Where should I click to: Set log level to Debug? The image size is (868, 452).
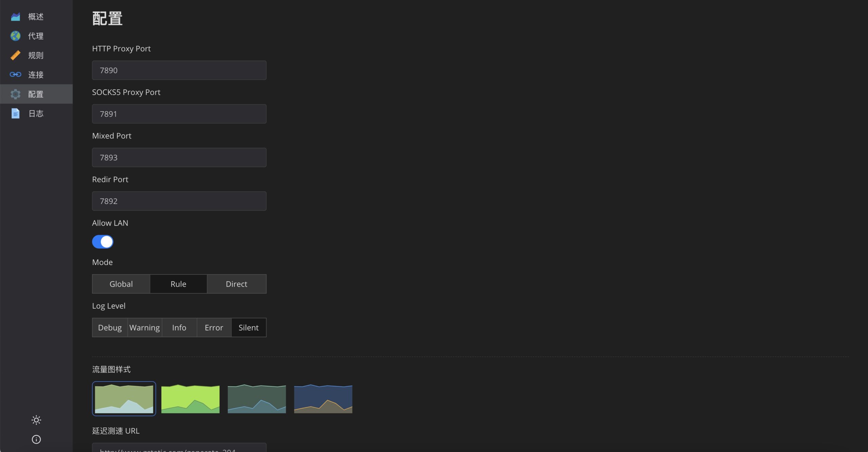click(110, 328)
